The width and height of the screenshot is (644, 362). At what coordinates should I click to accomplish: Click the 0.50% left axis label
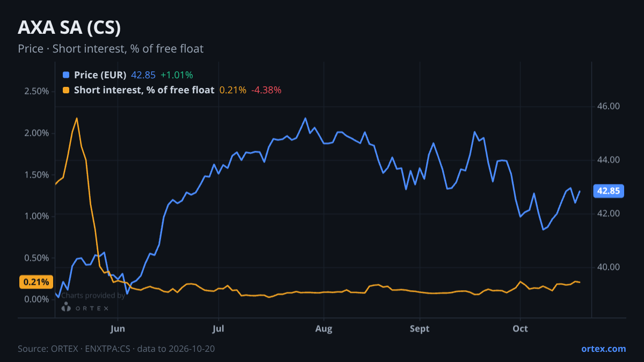pos(36,257)
